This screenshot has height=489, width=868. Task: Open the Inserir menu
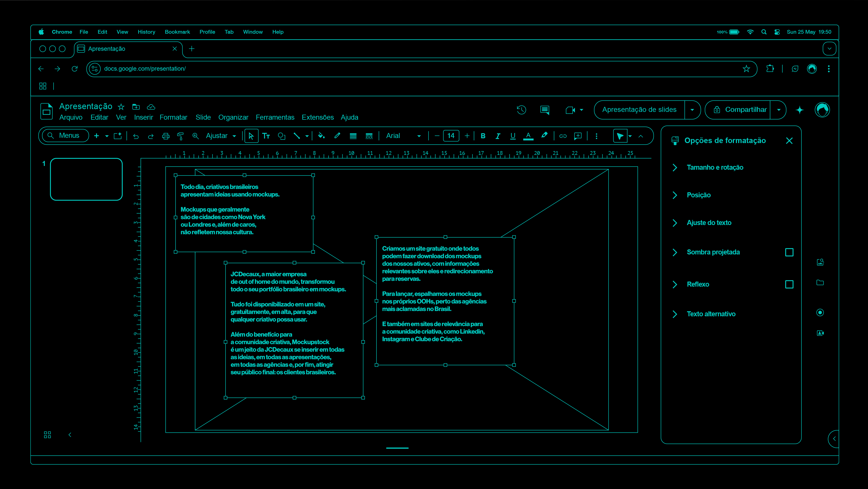[143, 117]
